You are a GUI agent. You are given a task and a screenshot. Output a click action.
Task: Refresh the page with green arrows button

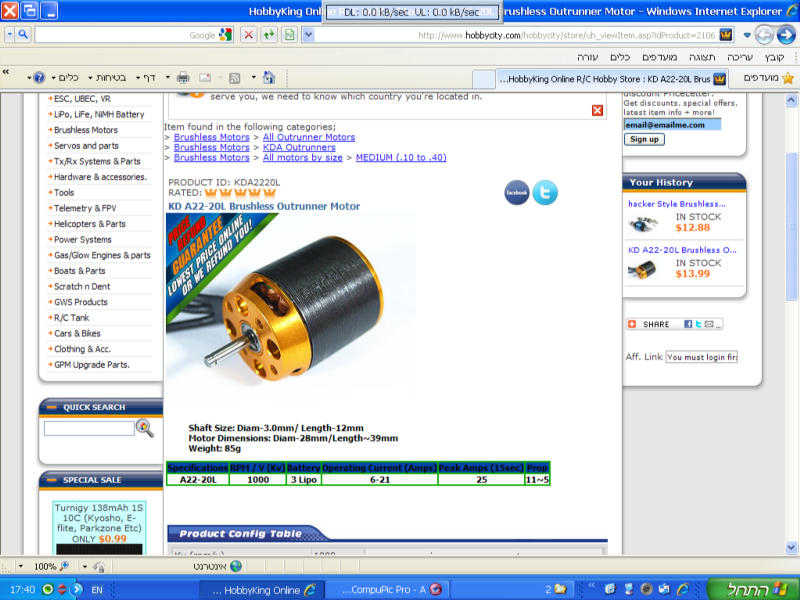click(x=269, y=35)
